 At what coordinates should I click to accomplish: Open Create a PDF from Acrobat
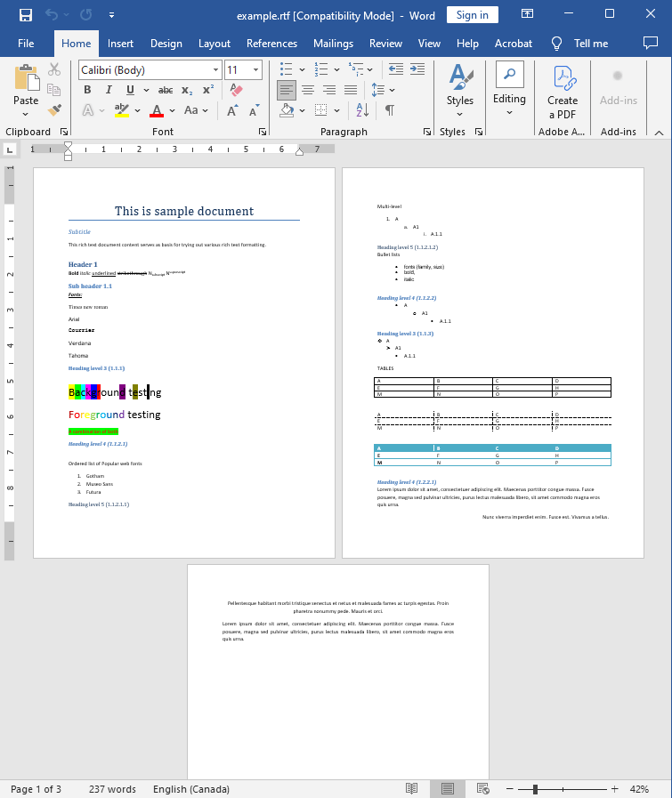pos(563,93)
